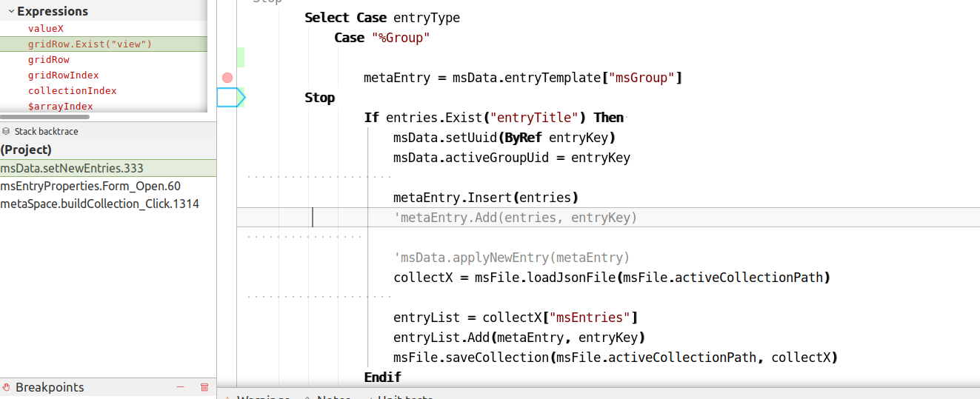Select msData.setNewEntries.333 stack frame
The image size is (980, 399).
72,168
